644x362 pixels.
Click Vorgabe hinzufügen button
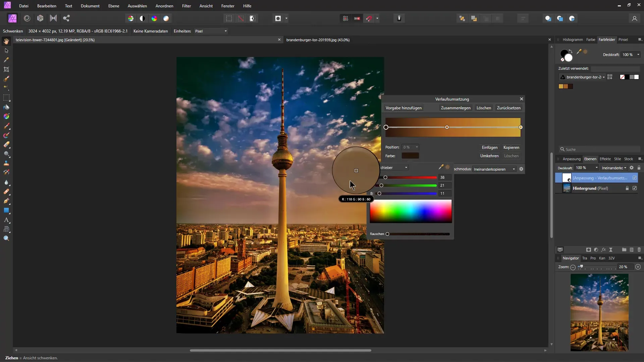404,108
